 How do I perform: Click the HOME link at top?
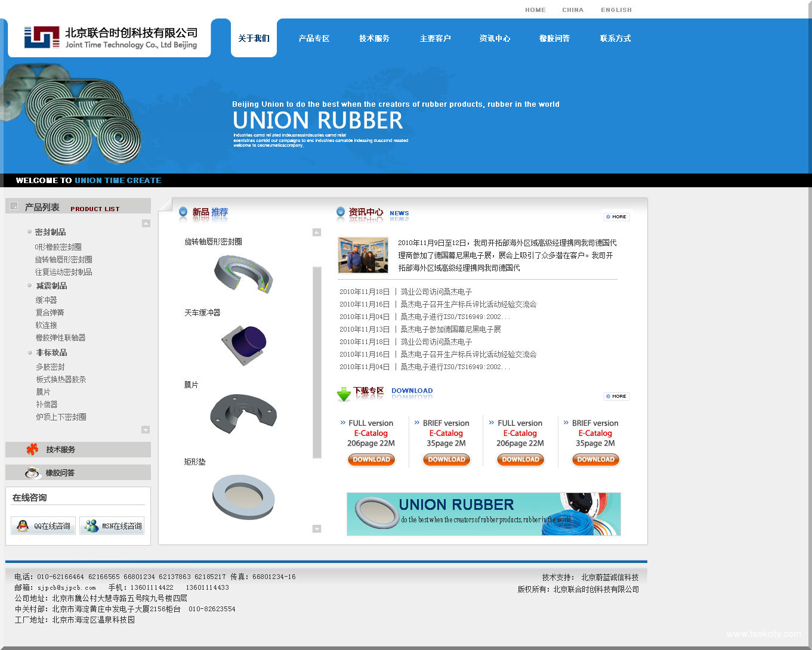[535, 10]
